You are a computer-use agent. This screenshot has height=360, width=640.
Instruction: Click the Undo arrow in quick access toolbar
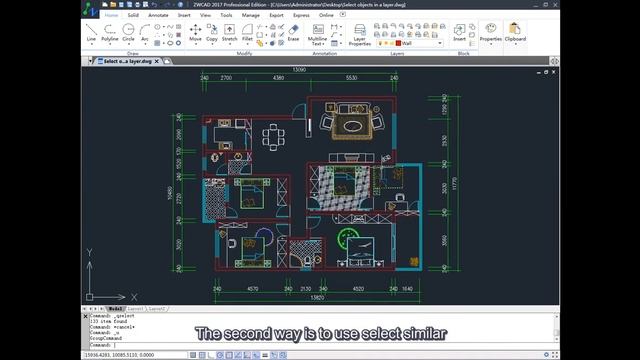[x=154, y=4]
